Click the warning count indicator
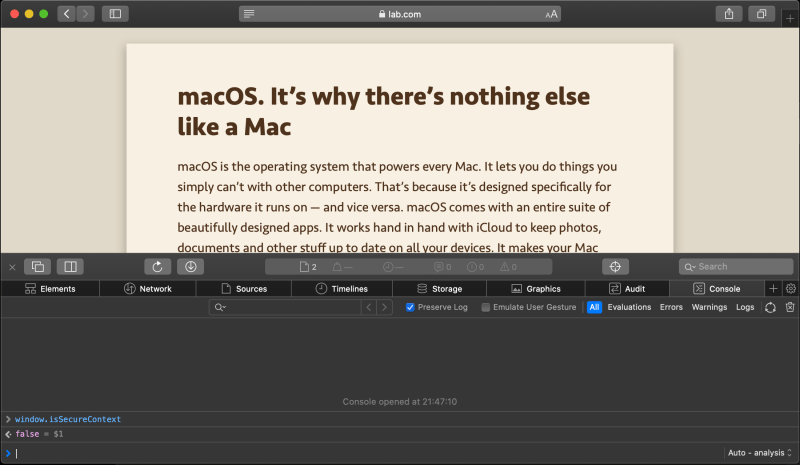The image size is (800, 465). pos(508,266)
